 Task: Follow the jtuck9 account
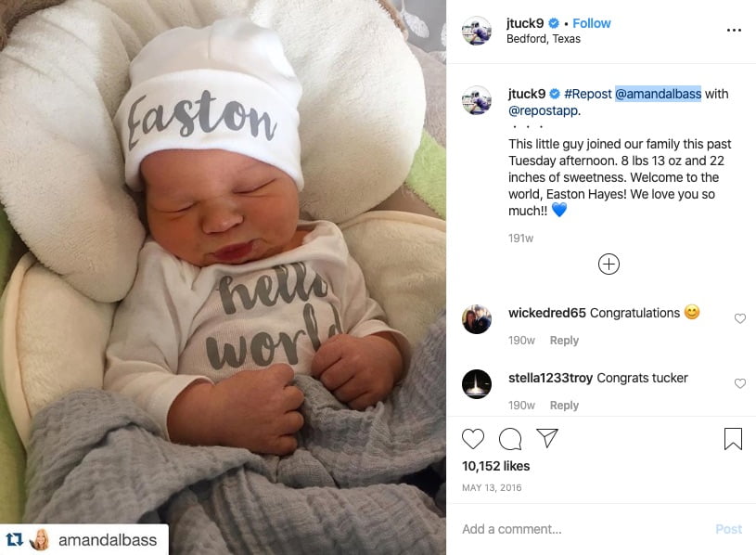592,23
